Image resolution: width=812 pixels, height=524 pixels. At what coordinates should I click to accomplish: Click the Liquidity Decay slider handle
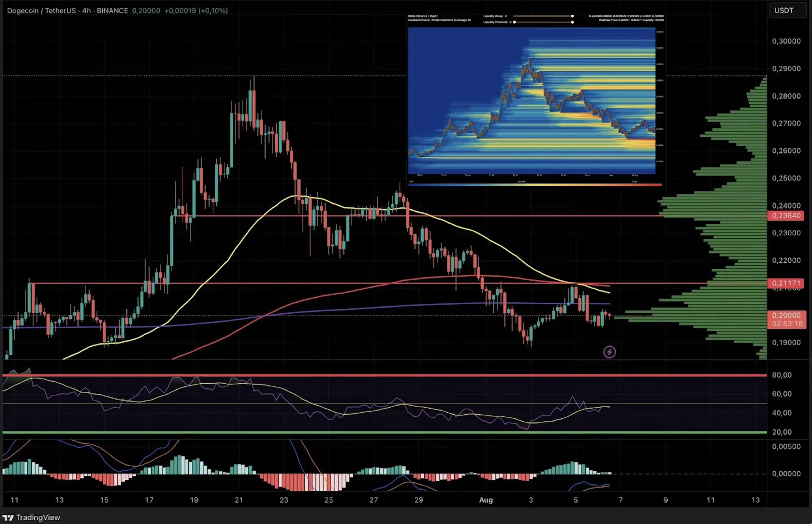(x=573, y=16)
